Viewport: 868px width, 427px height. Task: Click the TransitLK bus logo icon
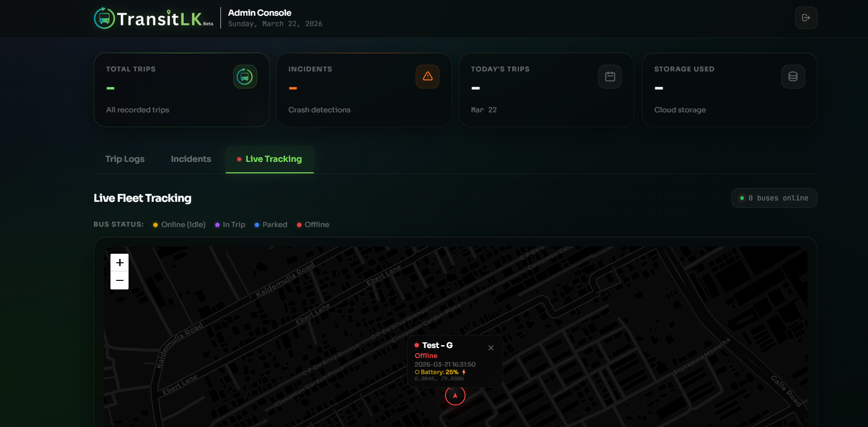tap(104, 19)
